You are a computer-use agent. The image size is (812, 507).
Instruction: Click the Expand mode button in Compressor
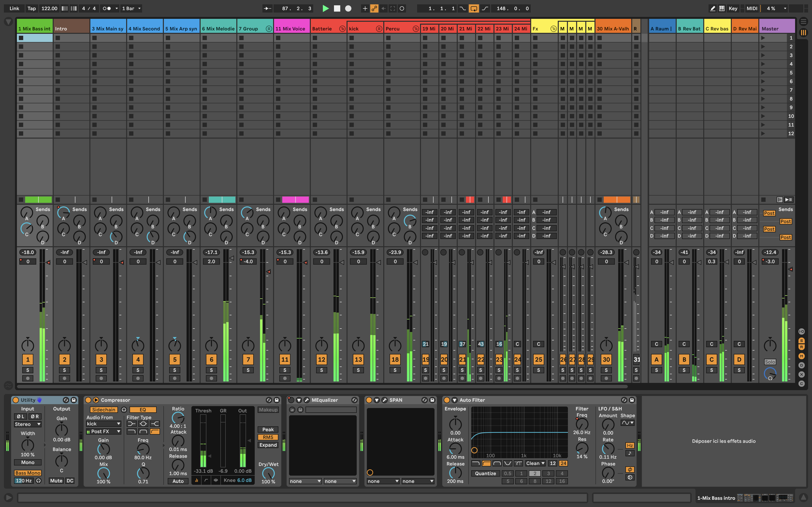click(x=268, y=445)
